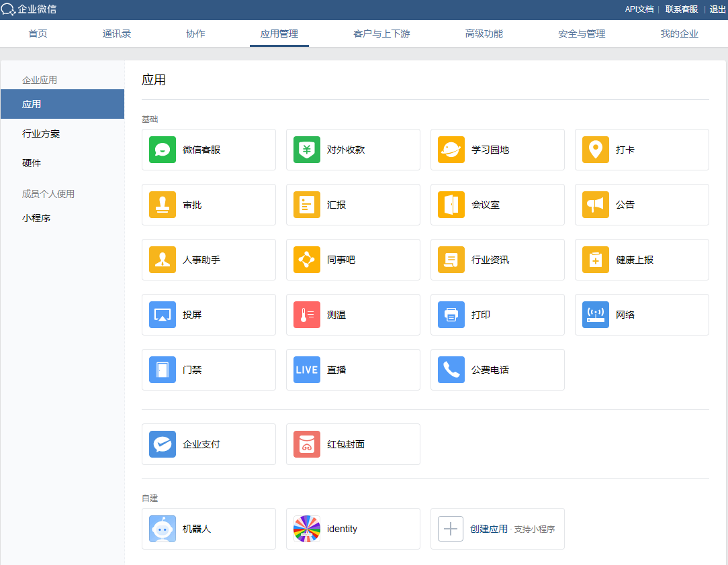Open the 门禁 door access icon

tap(163, 370)
